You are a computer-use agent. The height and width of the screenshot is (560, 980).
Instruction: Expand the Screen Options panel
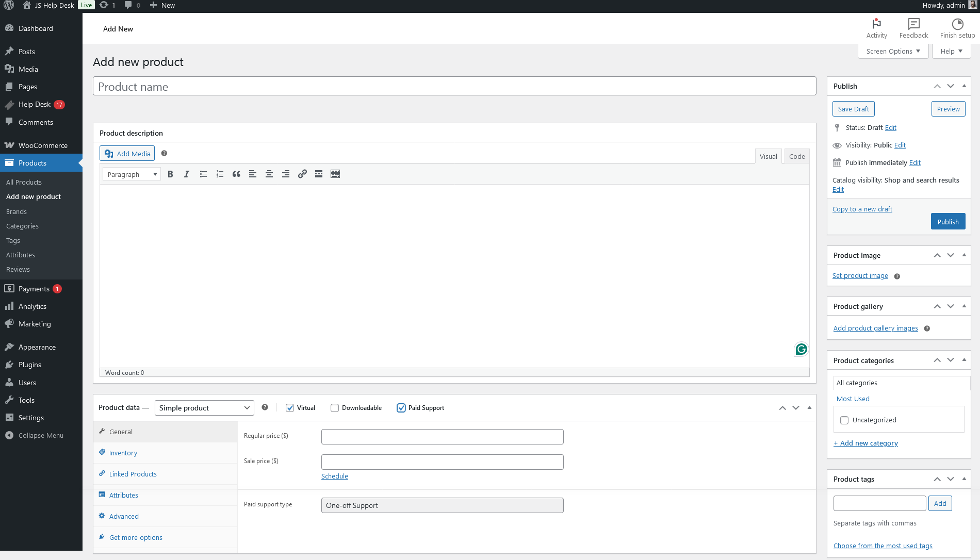(x=893, y=51)
